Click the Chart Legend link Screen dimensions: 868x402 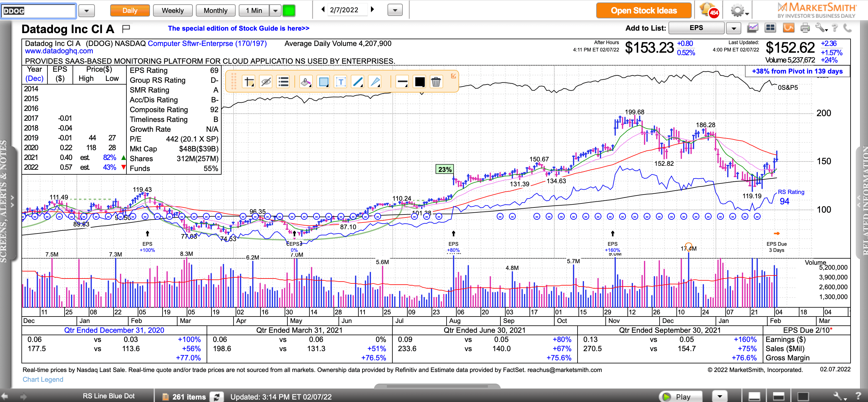(43, 379)
